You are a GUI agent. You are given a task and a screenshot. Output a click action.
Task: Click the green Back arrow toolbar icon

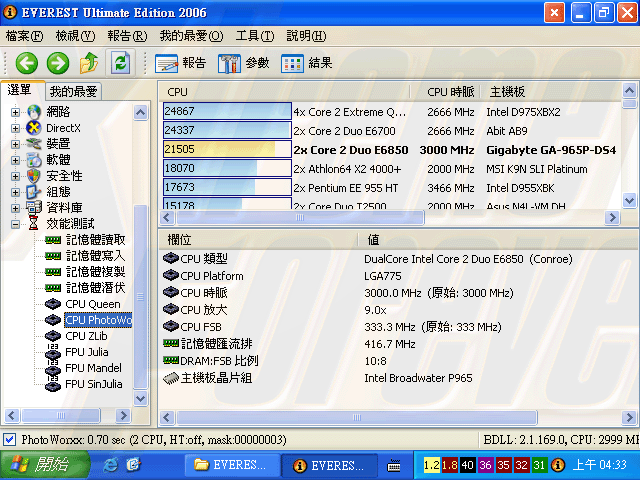pyautogui.click(x=26, y=63)
